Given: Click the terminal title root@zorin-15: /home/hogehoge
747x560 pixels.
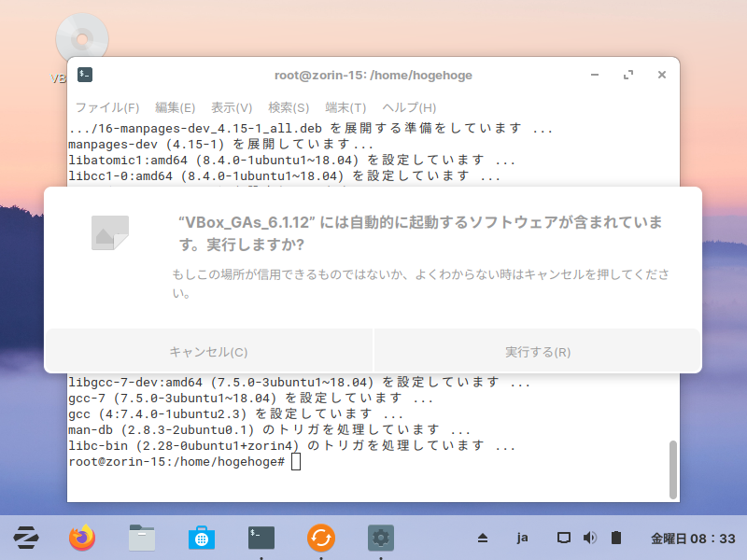Looking at the screenshot, I should [x=373, y=76].
